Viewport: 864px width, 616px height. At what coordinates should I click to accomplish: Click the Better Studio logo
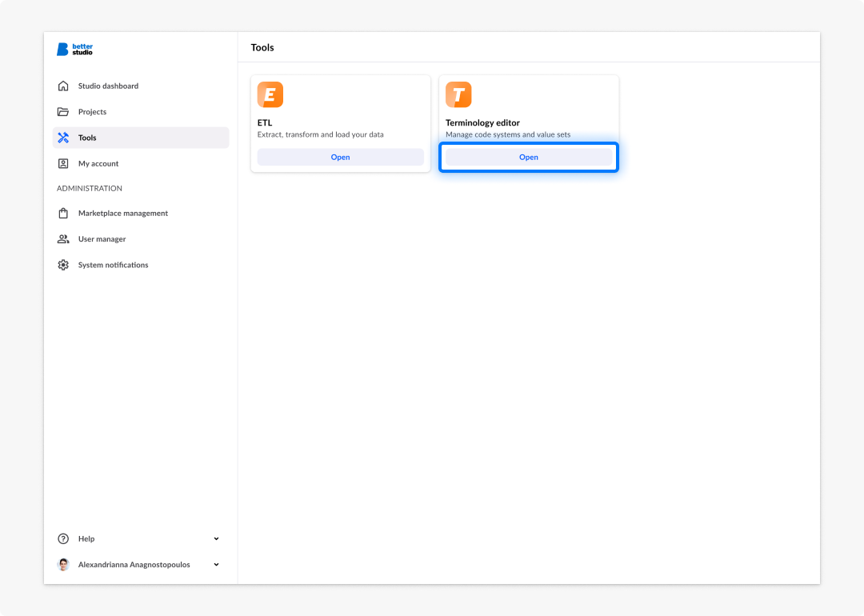tap(75, 49)
